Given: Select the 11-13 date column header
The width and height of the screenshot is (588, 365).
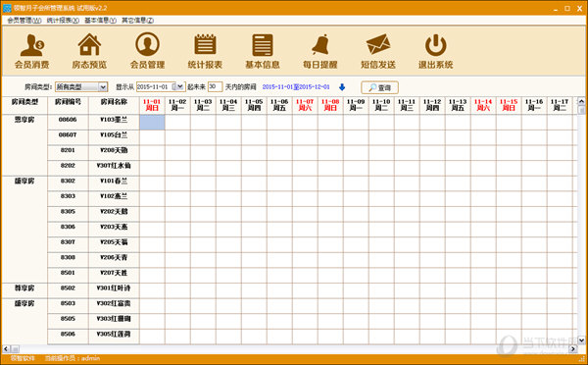Looking at the screenshot, I should [458, 105].
